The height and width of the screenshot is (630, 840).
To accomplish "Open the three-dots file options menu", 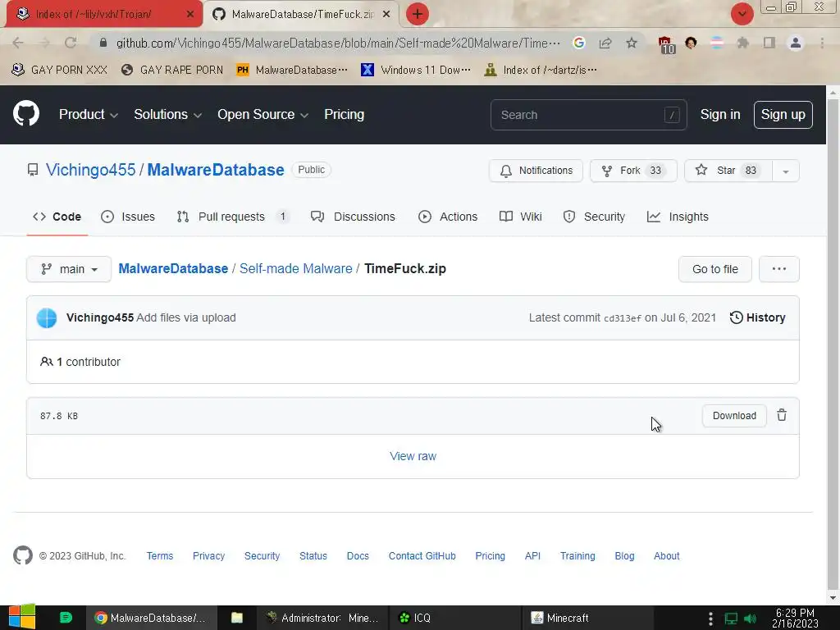I will [x=779, y=269].
